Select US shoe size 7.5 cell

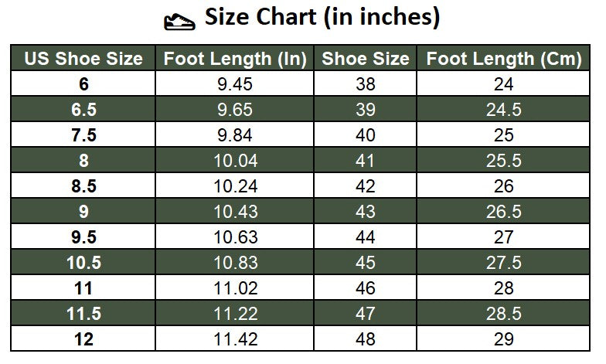coord(83,135)
